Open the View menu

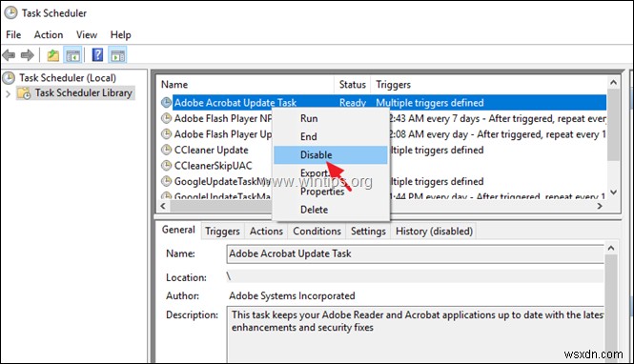coord(87,34)
